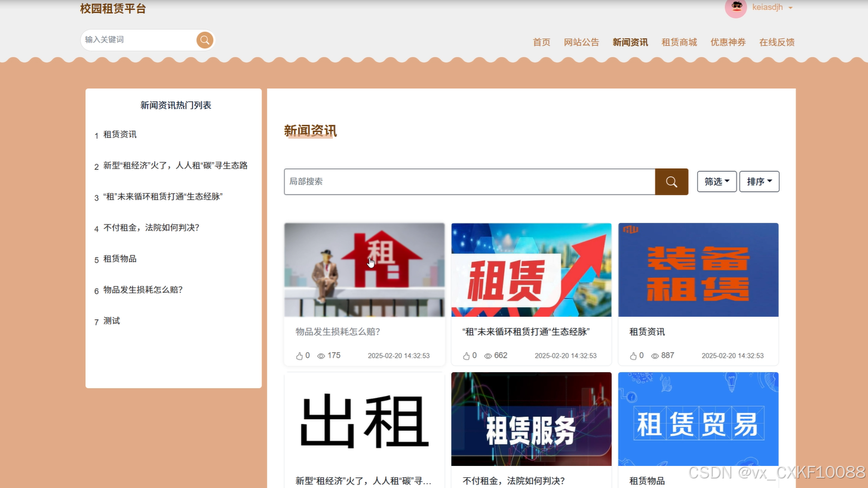Image resolution: width=868 pixels, height=488 pixels.
Task: Select 新闻资讯 navigation item
Action: pos(630,42)
